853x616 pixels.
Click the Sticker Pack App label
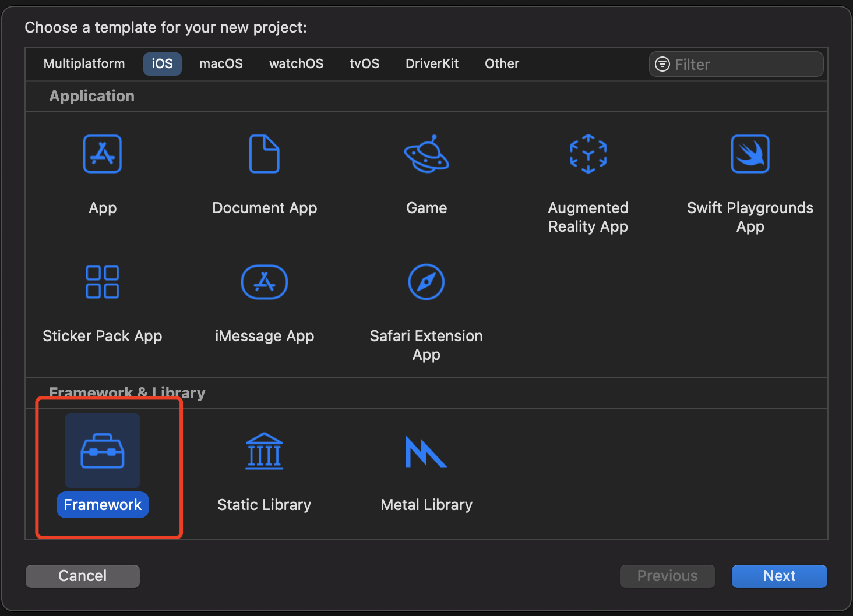[x=103, y=336]
